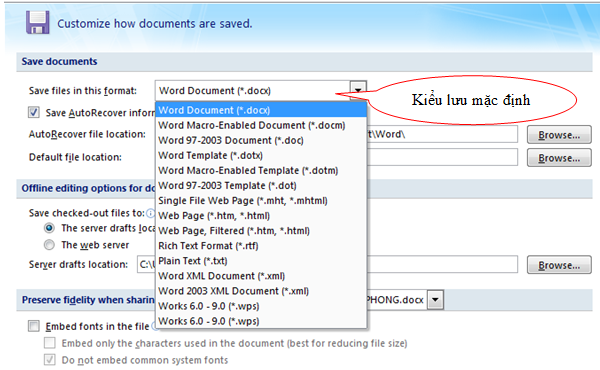Viewport: 600px width, 370px height.
Task: Choose Word Macro-Enabled Template (*.dotm)
Action: (x=261, y=170)
